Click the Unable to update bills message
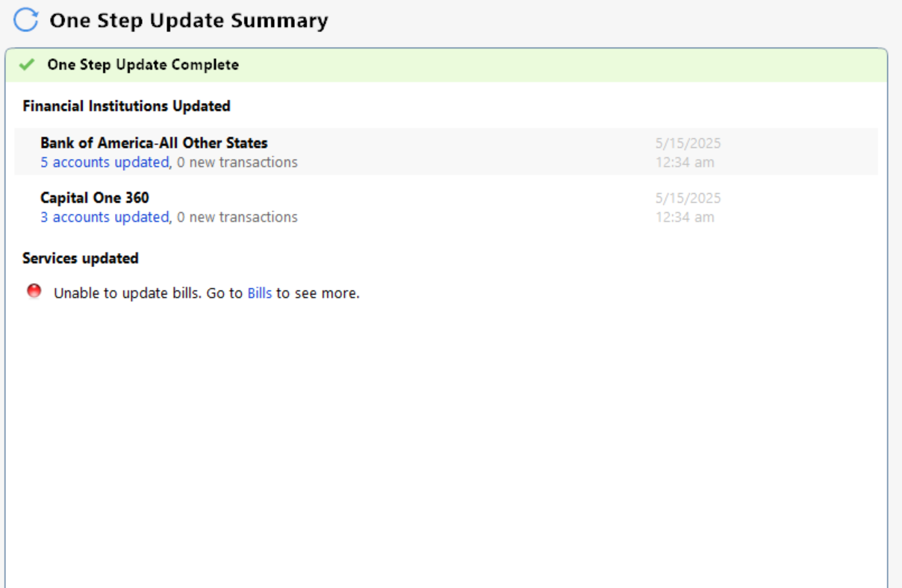The width and height of the screenshot is (902, 588). [207, 293]
